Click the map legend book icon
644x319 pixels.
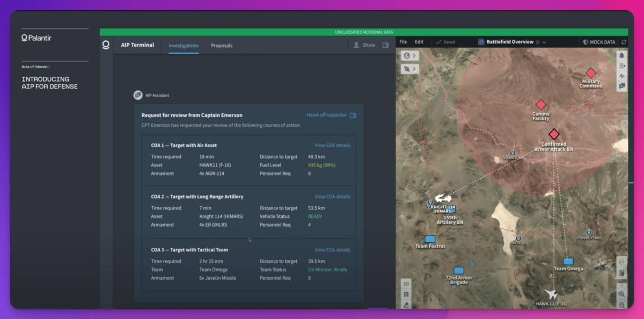tap(621, 273)
